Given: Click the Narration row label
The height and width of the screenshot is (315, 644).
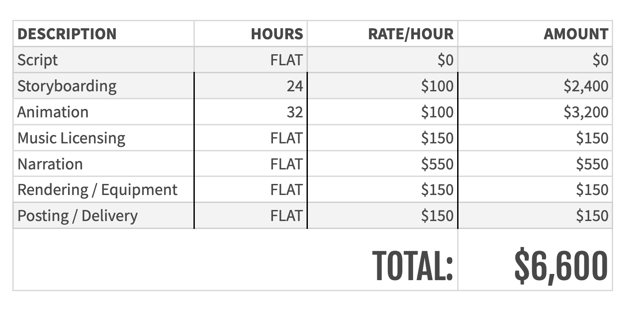Looking at the screenshot, I should point(50,164).
